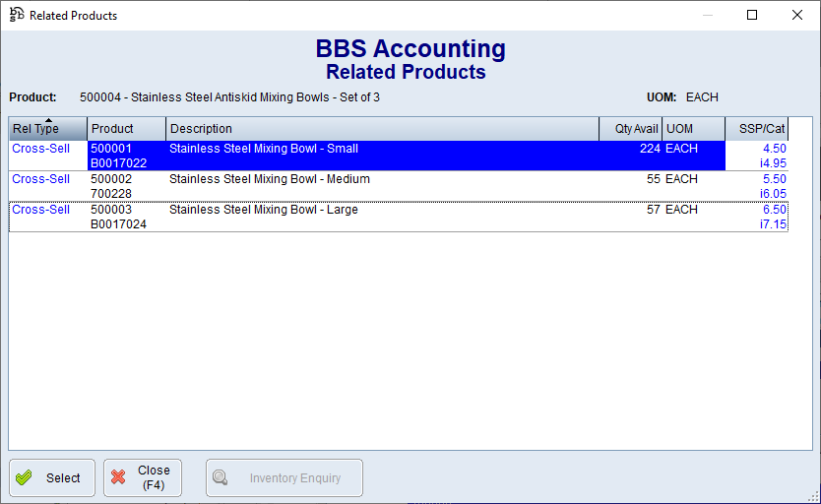
Task: Click the UOM column header
Action: pyautogui.click(x=694, y=129)
